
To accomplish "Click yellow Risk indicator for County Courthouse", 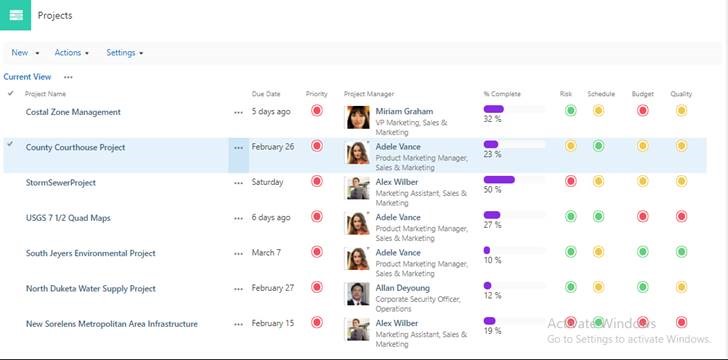I will pyautogui.click(x=571, y=146).
